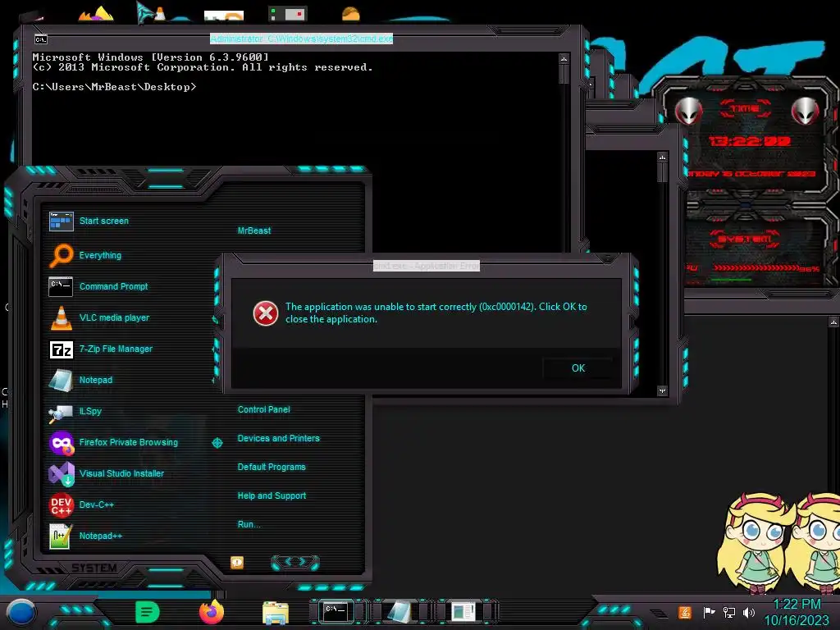Open the network tray icon

pyautogui.click(x=728, y=612)
